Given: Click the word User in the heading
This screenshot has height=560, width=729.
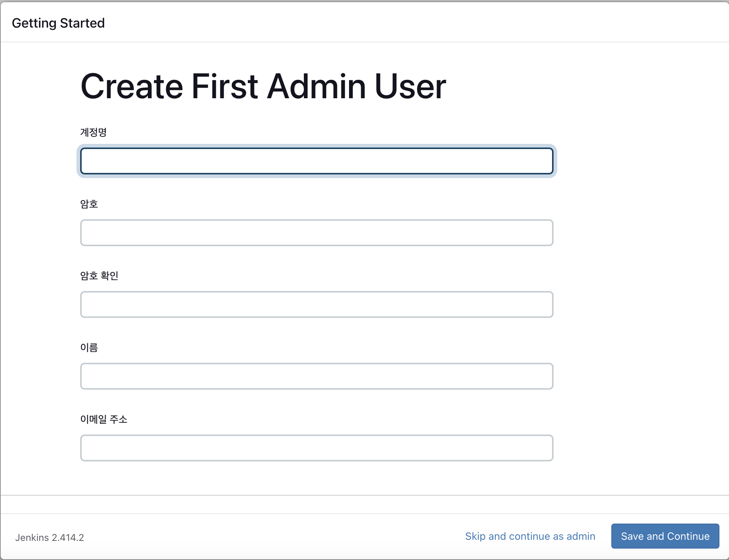Looking at the screenshot, I should click(410, 87).
